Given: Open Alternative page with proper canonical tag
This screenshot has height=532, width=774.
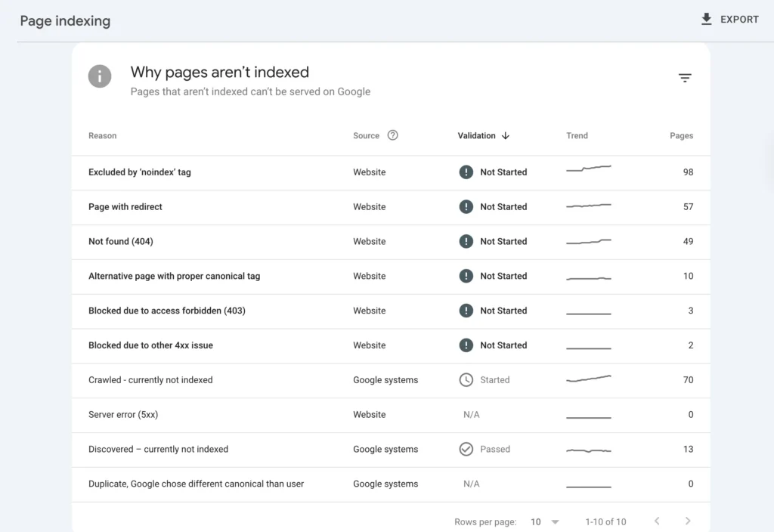Looking at the screenshot, I should 175,277.
